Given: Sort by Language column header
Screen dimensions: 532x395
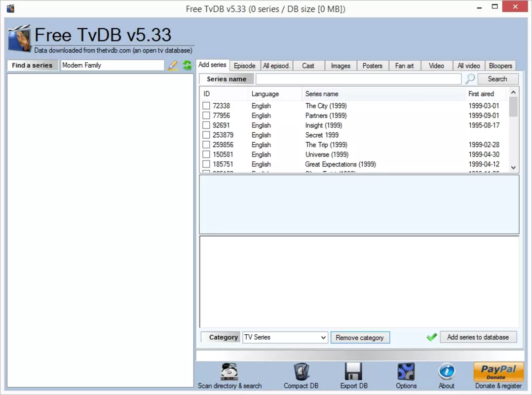Looking at the screenshot, I should coord(275,94).
